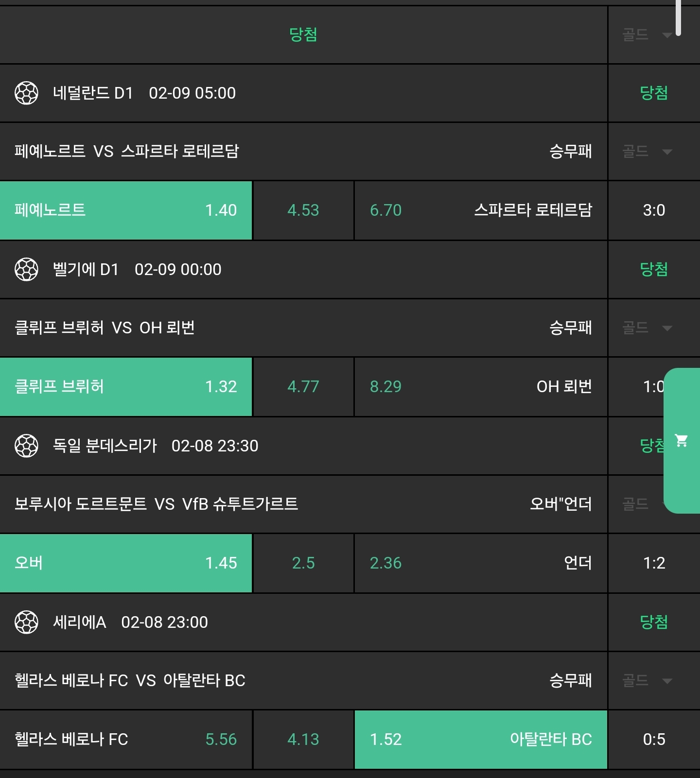The width and height of the screenshot is (700, 778).
Task: Click the soccer ball icon beside 세리에A
Action: [x=26, y=622]
